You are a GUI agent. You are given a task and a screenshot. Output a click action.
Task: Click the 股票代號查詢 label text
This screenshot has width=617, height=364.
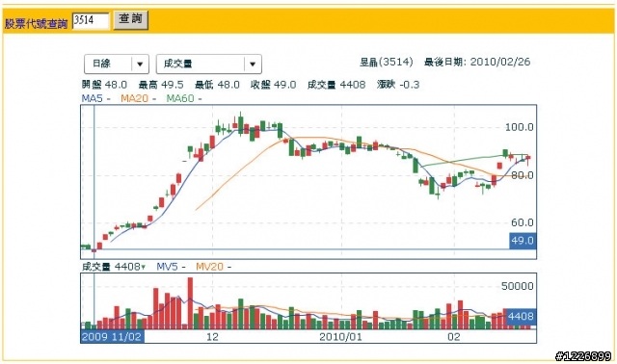click(x=37, y=24)
